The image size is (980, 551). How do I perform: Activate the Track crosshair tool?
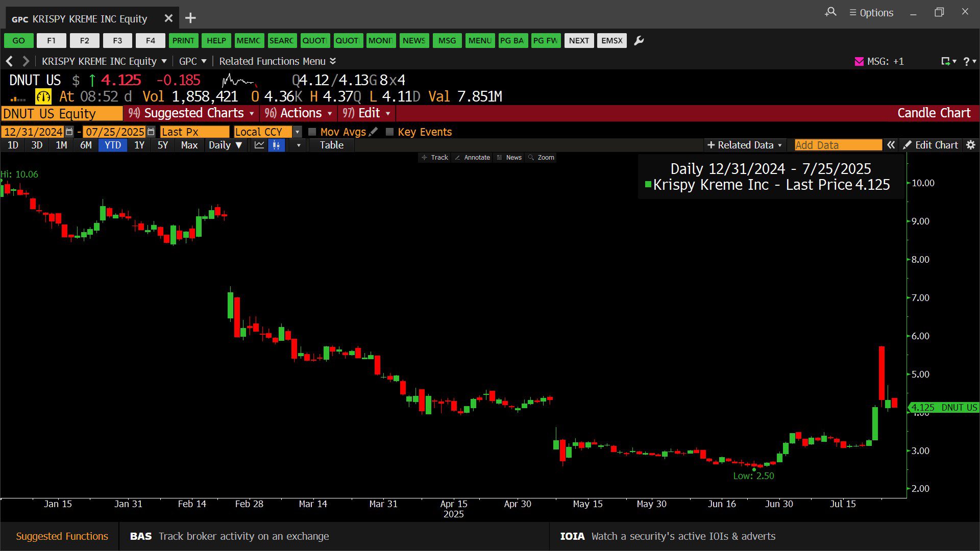pyautogui.click(x=435, y=158)
